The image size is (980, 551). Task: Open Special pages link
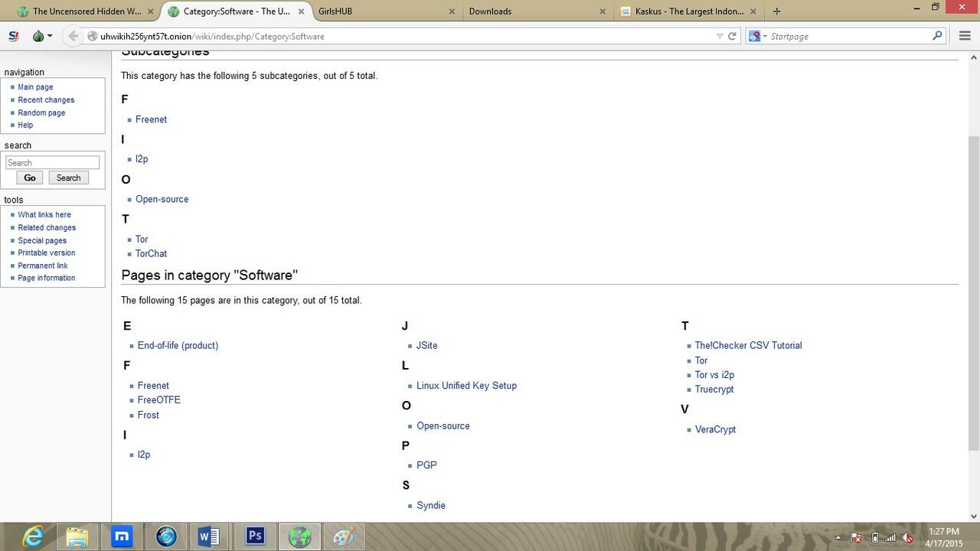(42, 240)
